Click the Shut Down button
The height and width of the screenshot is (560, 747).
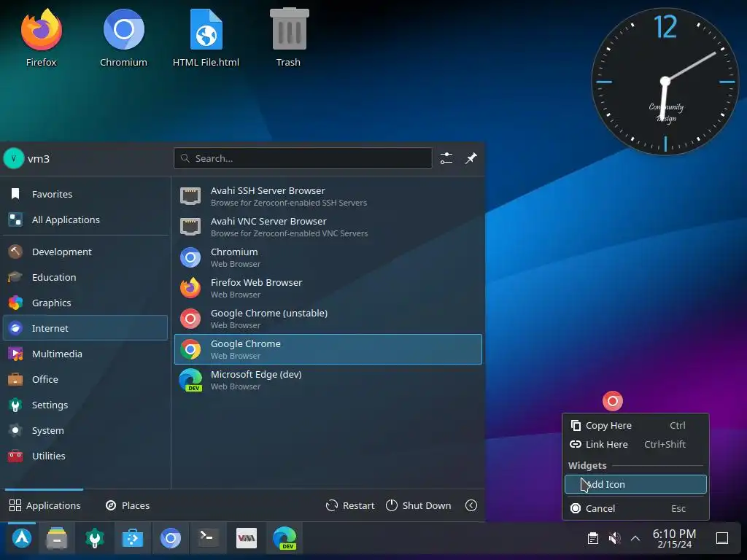418,505
